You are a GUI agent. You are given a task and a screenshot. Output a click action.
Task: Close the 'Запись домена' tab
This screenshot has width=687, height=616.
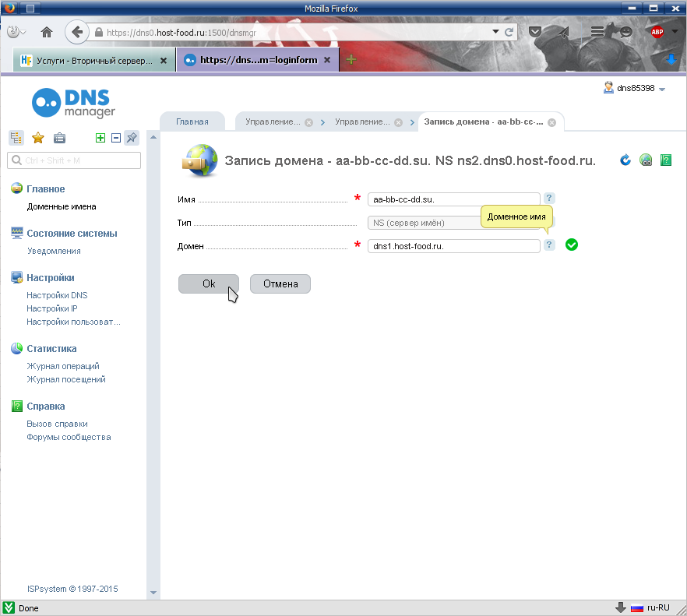coord(552,123)
